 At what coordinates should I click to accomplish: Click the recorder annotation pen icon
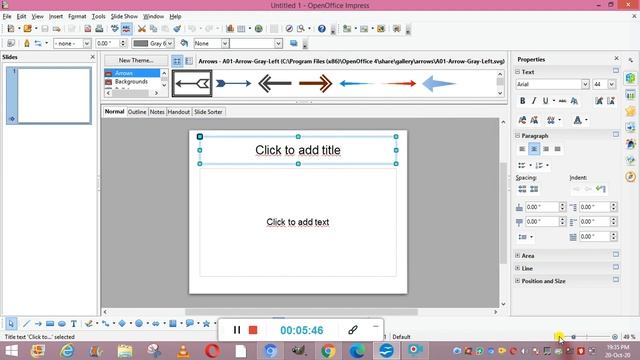click(353, 330)
